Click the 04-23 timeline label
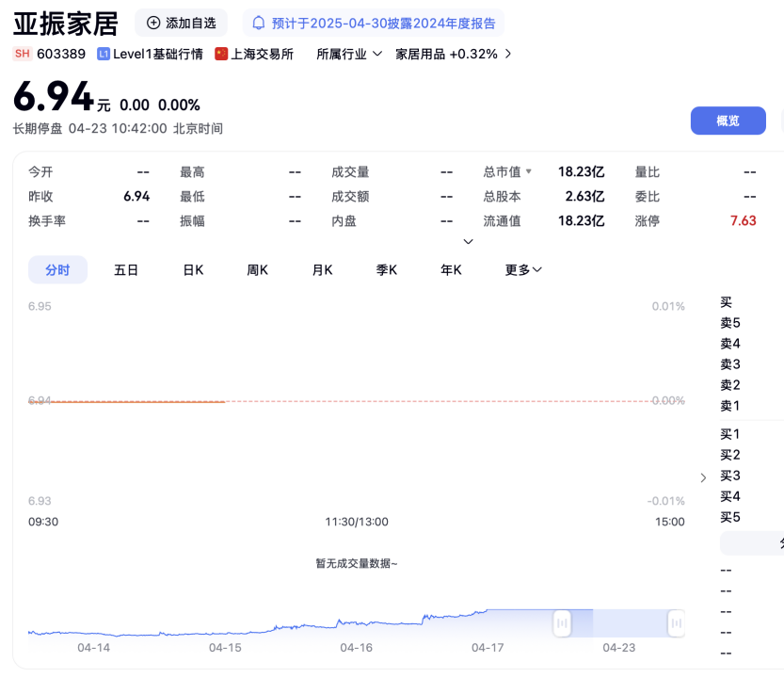This screenshot has width=784, height=678. pos(619,648)
